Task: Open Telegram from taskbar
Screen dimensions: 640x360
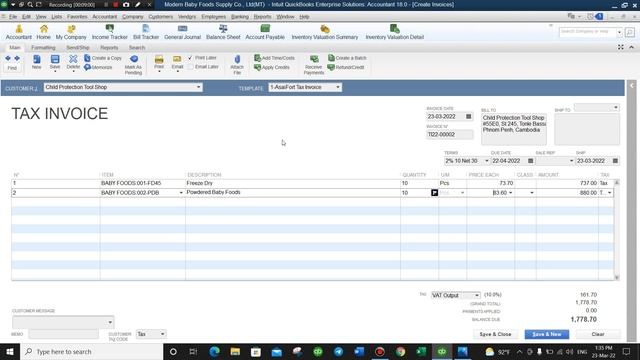Action: [x=338, y=351]
